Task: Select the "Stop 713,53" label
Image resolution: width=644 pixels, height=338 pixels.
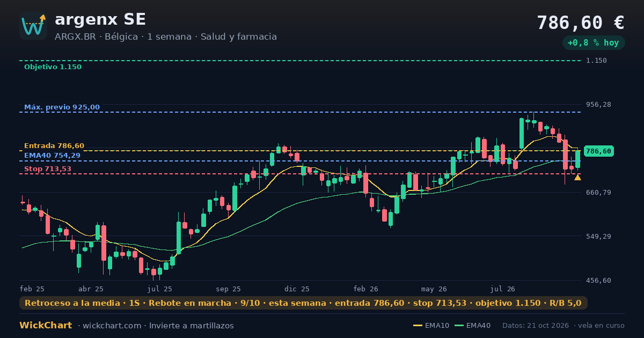Action: (x=48, y=169)
